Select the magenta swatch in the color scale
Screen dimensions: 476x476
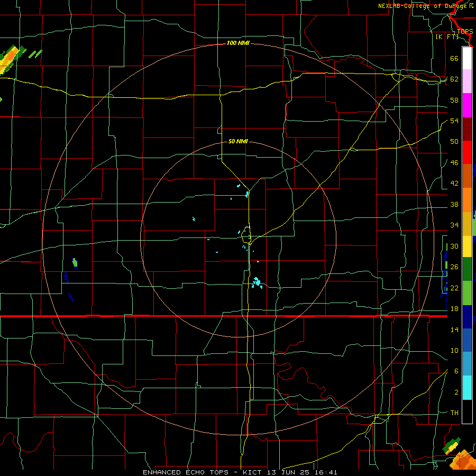(x=467, y=105)
